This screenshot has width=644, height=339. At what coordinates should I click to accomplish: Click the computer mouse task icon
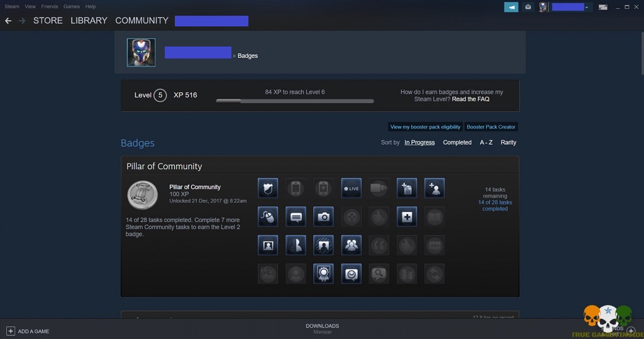pyautogui.click(x=268, y=216)
